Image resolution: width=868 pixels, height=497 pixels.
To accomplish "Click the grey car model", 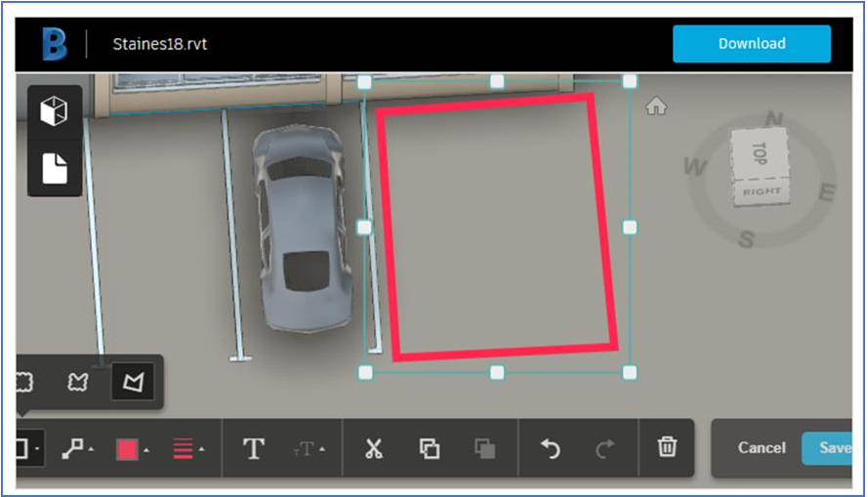I will tap(302, 228).
